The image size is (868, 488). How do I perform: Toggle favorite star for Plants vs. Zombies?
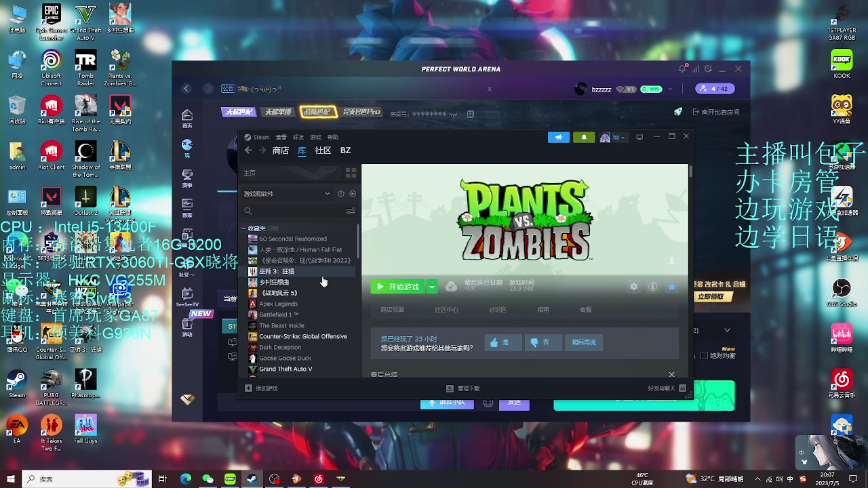pos(671,287)
